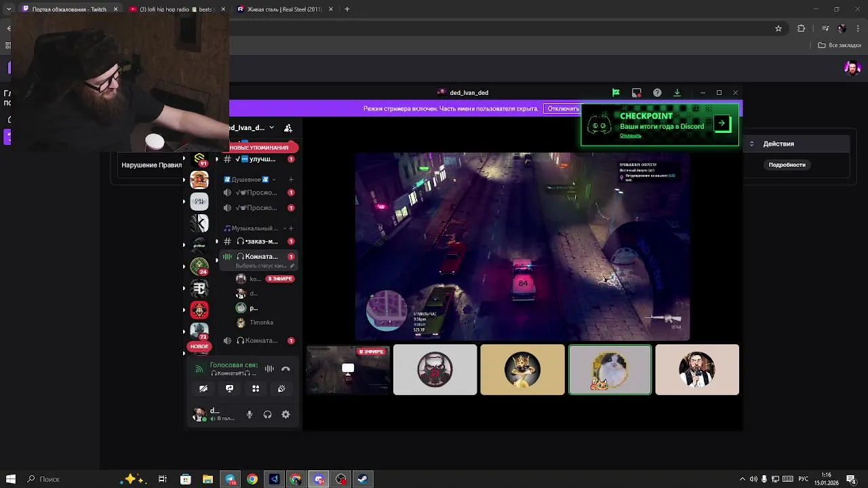Select the bearded man avatar tile
Image resolution: width=868 pixels, height=488 pixels.
(x=697, y=369)
